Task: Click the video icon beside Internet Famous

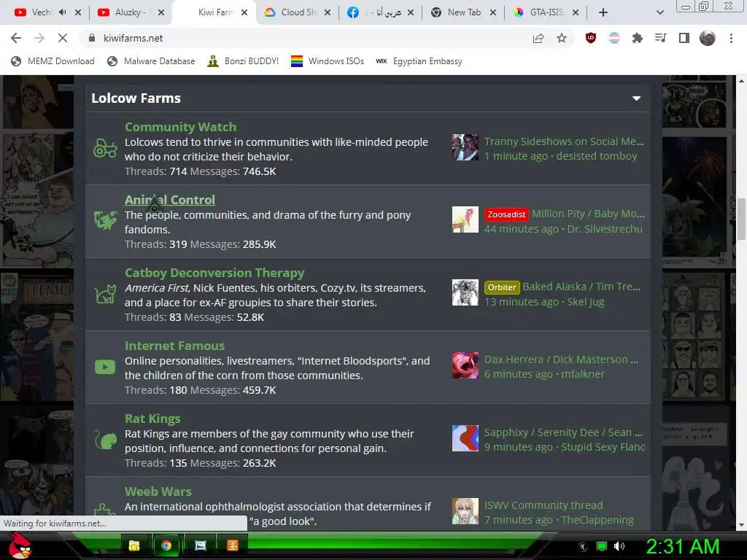Action: [x=105, y=367]
